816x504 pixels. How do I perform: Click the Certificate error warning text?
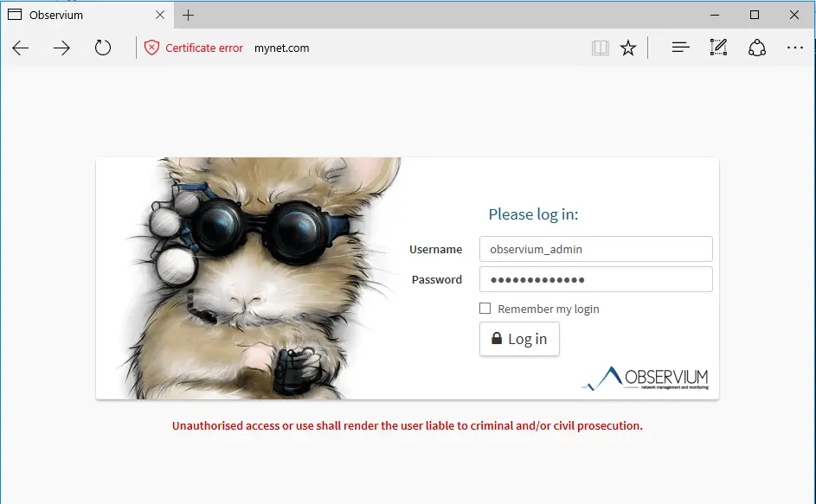204,48
